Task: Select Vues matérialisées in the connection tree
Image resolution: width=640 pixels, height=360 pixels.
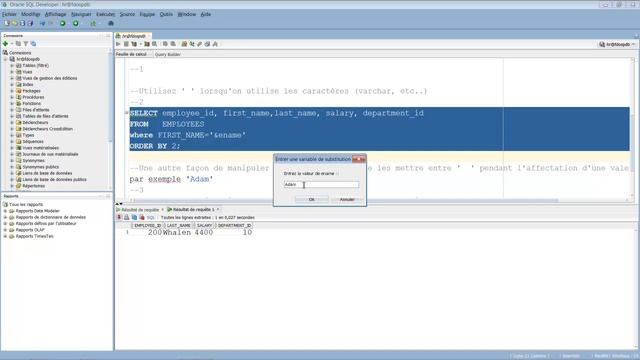Action: point(40,148)
